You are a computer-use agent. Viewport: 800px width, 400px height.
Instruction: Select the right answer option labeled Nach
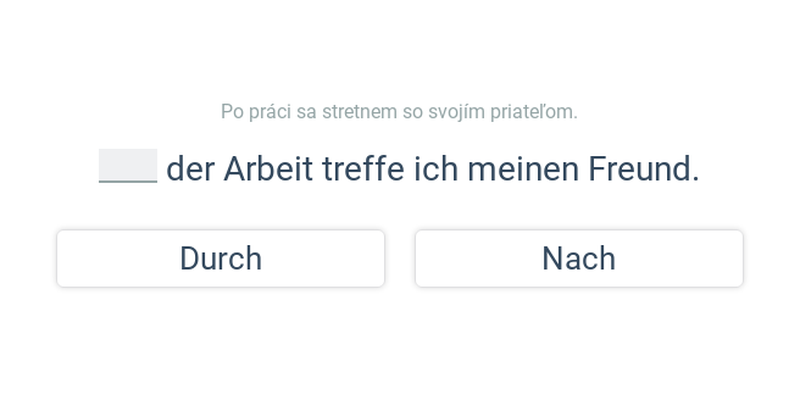point(578,259)
